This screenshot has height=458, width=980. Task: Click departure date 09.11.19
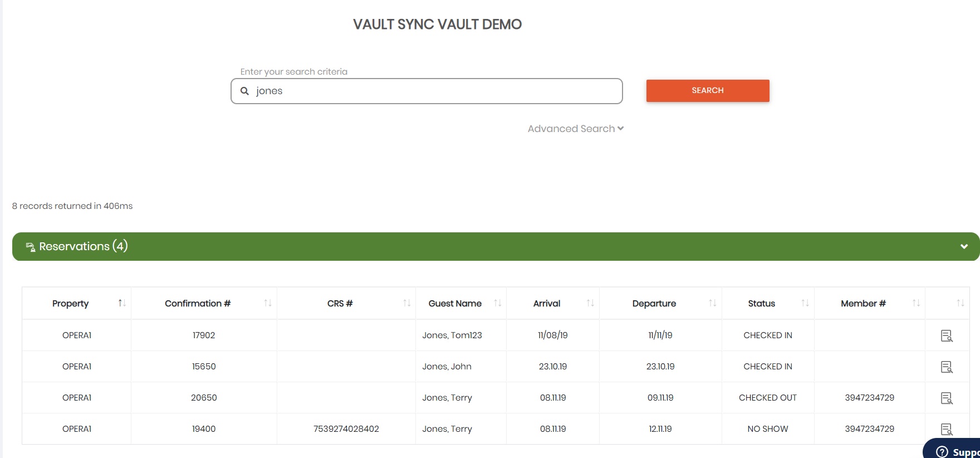coord(660,398)
